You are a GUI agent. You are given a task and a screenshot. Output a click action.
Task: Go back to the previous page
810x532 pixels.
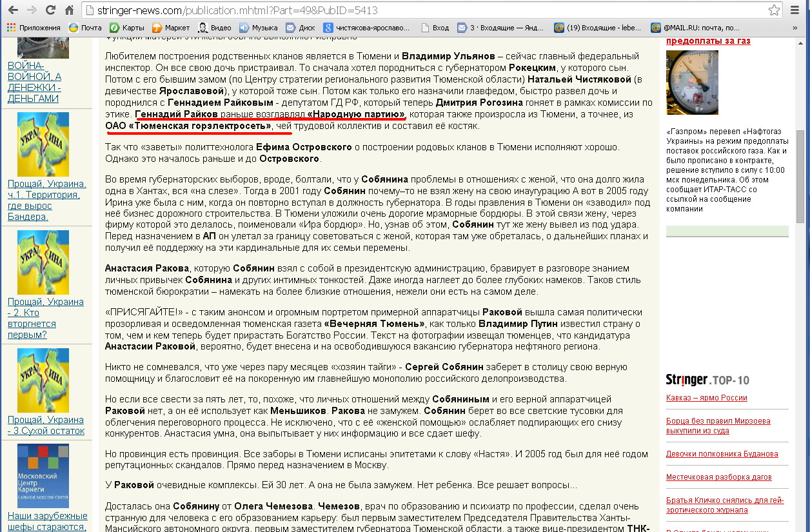(12, 10)
